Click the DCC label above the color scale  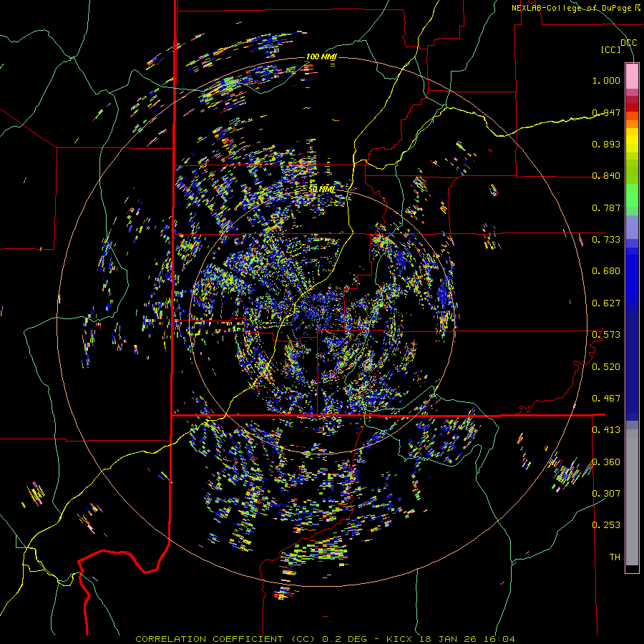[628, 42]
